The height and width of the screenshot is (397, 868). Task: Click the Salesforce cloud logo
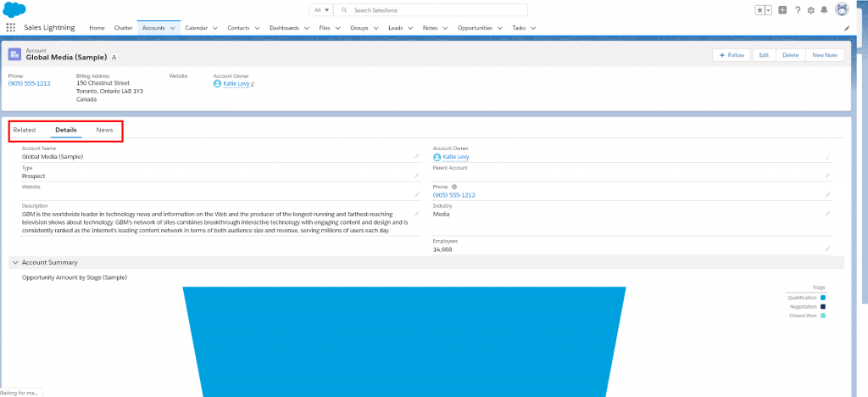(15, 10)
